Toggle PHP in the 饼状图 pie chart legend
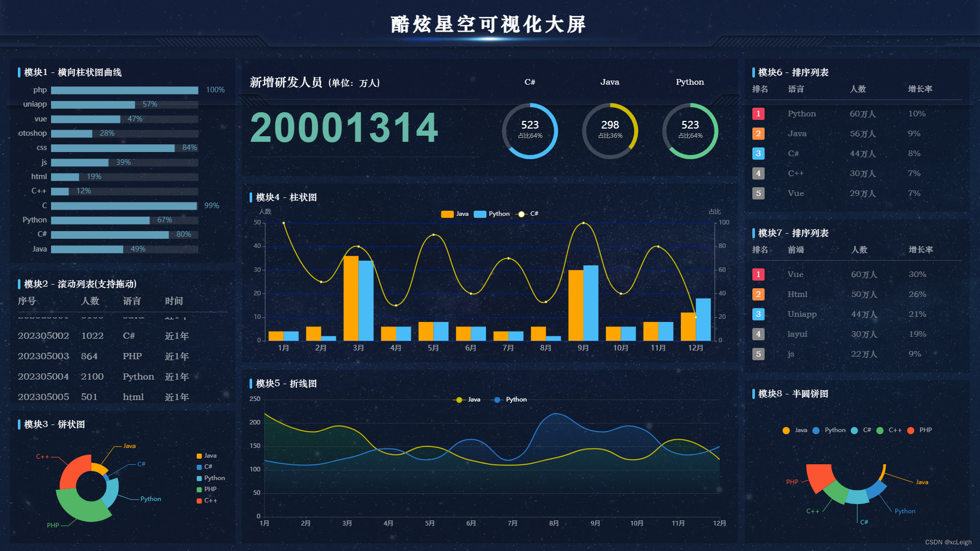The height and width of the screenshot is (551, 980). click(207, 489)
